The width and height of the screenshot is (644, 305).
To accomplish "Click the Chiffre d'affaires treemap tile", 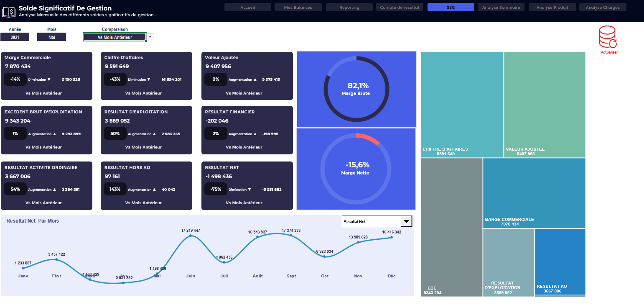I will (x=462, y=105).
